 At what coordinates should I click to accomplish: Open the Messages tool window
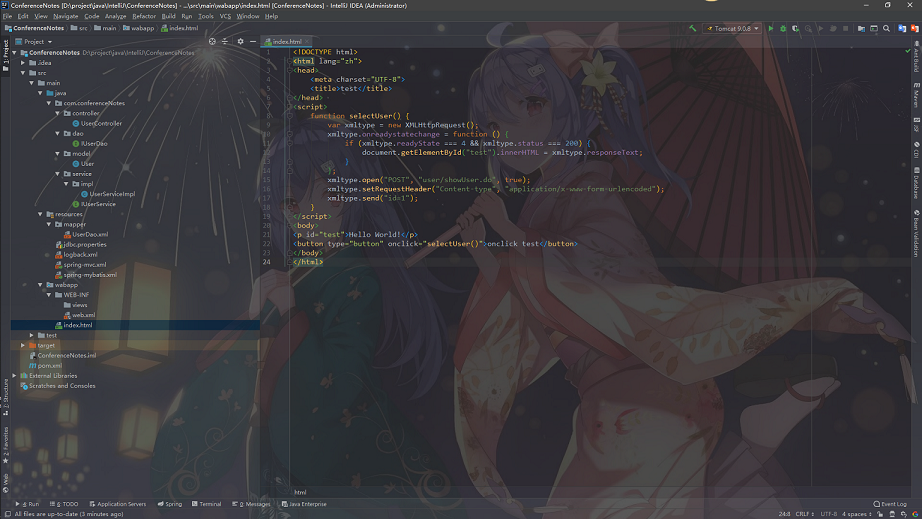click(x=251, y=504)
